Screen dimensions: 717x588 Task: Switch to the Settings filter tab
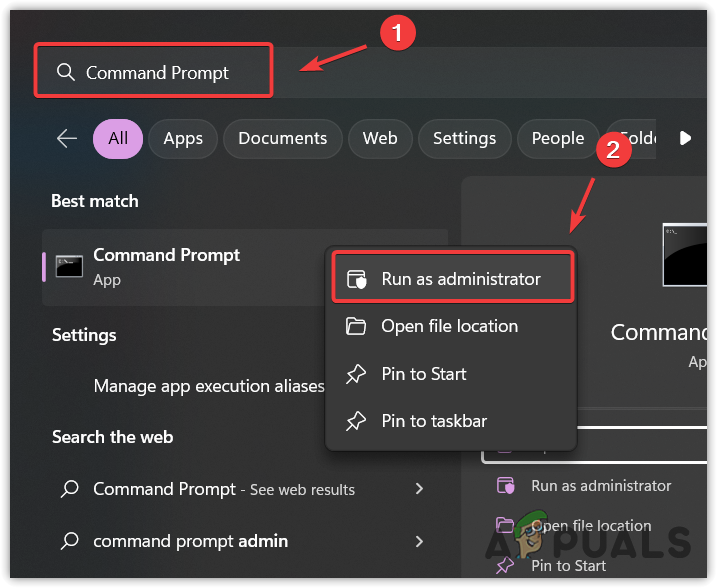tap(464, 139)
